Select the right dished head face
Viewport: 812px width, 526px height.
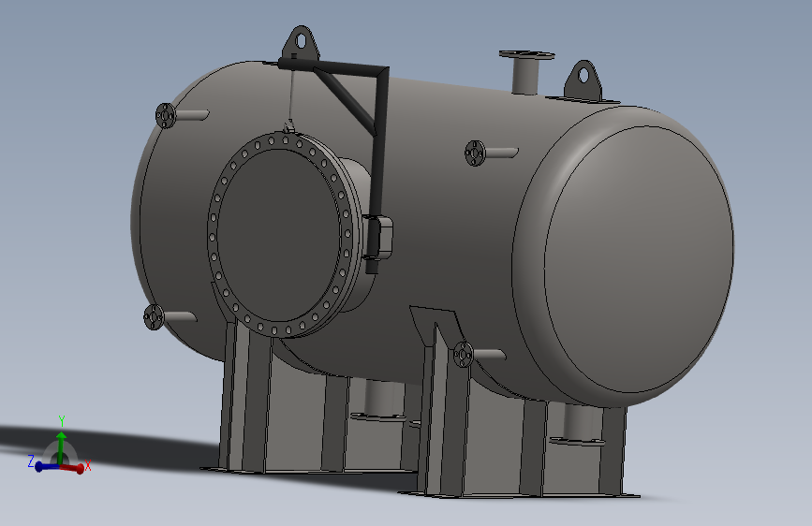(x=639, y=259)
